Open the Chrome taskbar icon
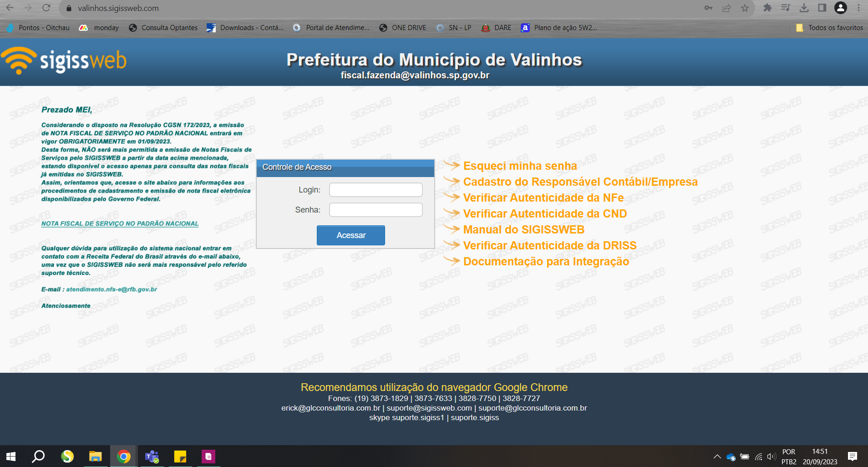This screenshot has height=467, width=868. 123,456
